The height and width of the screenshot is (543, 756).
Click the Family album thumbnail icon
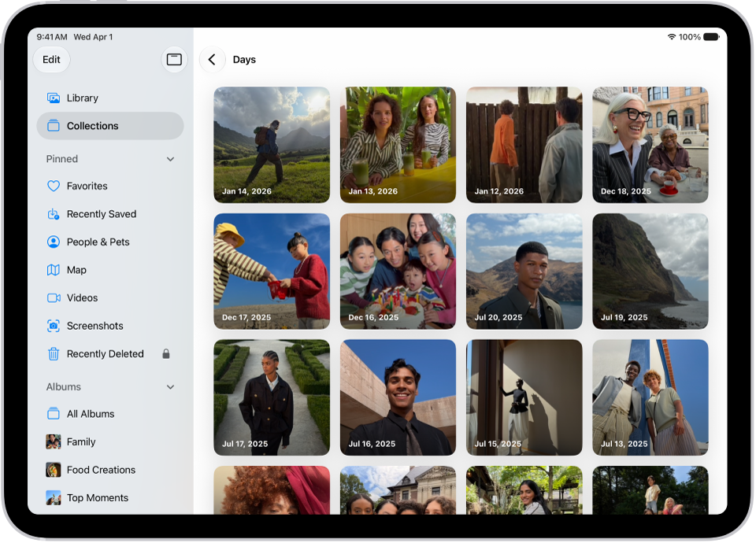54,441
